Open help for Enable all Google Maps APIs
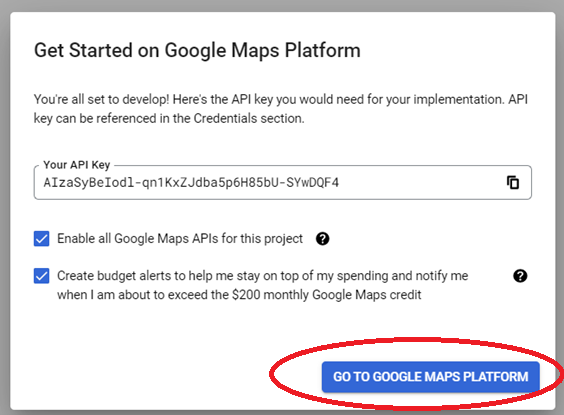The image size is (564, 415). [x=322, y=239]
